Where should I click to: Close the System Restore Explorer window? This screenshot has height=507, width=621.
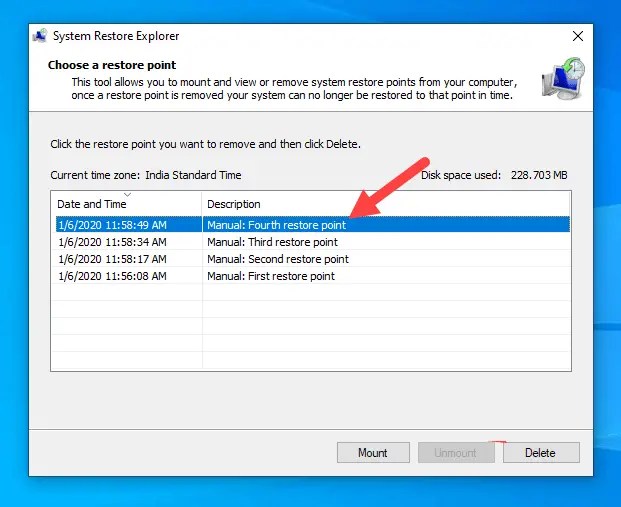pos(578,36)
